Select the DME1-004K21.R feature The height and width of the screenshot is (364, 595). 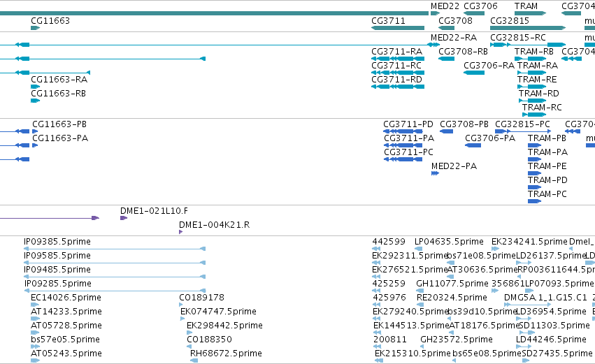(x=215, y=225)
